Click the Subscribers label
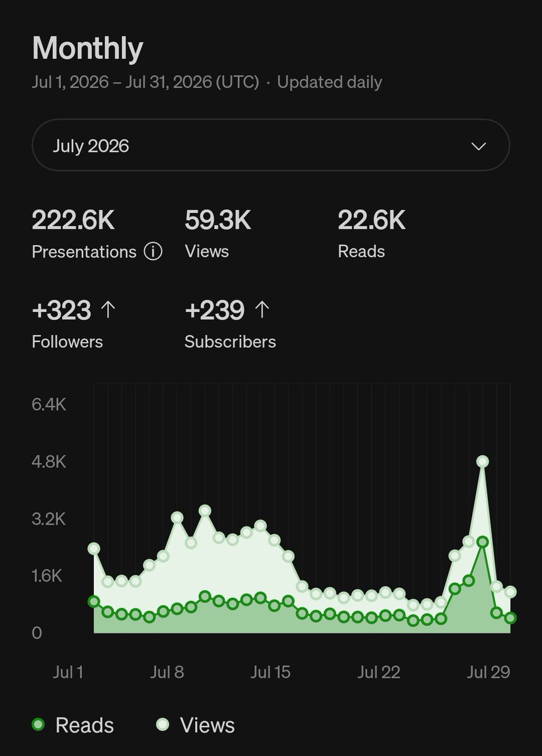Image resolution: width=542 pixels, height=756 pixels. (x=230, y=341)
